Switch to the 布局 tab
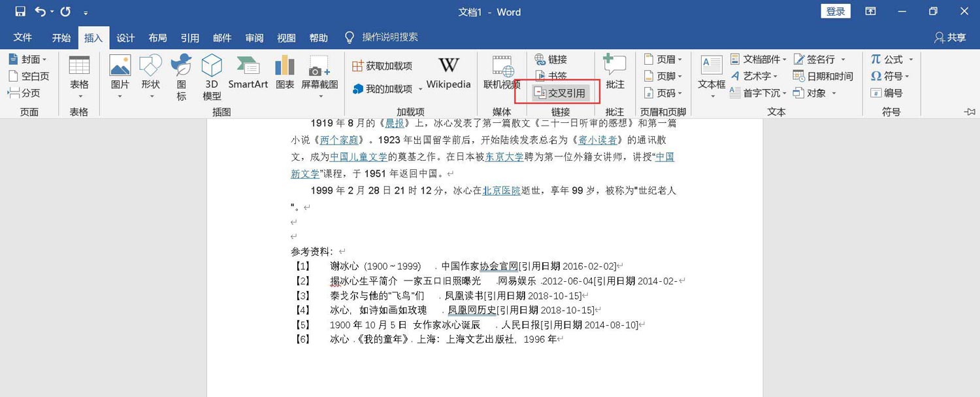 [157, 38]
